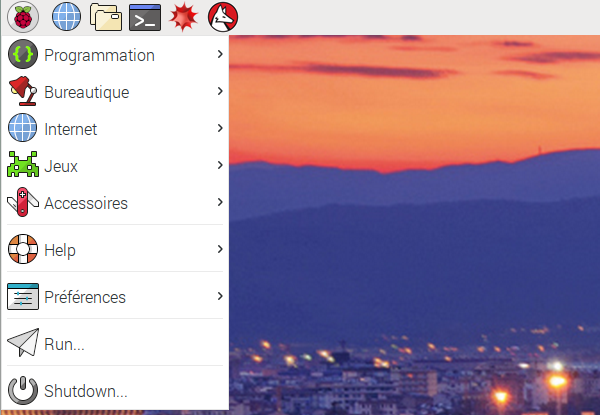The image size is (600, 415).
Task: Click the Run paper plane icon
Action: (x=23, y=343)
